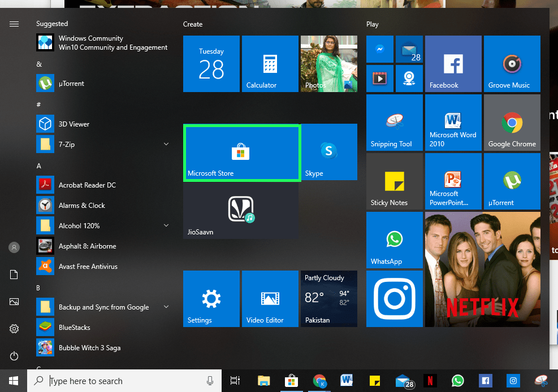Click the Type here to search box
The width and height of the screenshot is (558, 392).
pos(124,381)
